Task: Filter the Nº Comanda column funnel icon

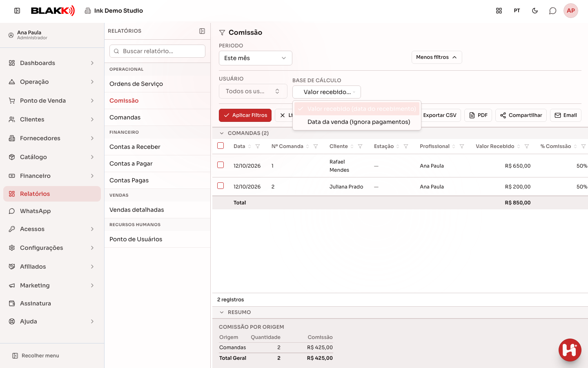Action: point(316,146)
